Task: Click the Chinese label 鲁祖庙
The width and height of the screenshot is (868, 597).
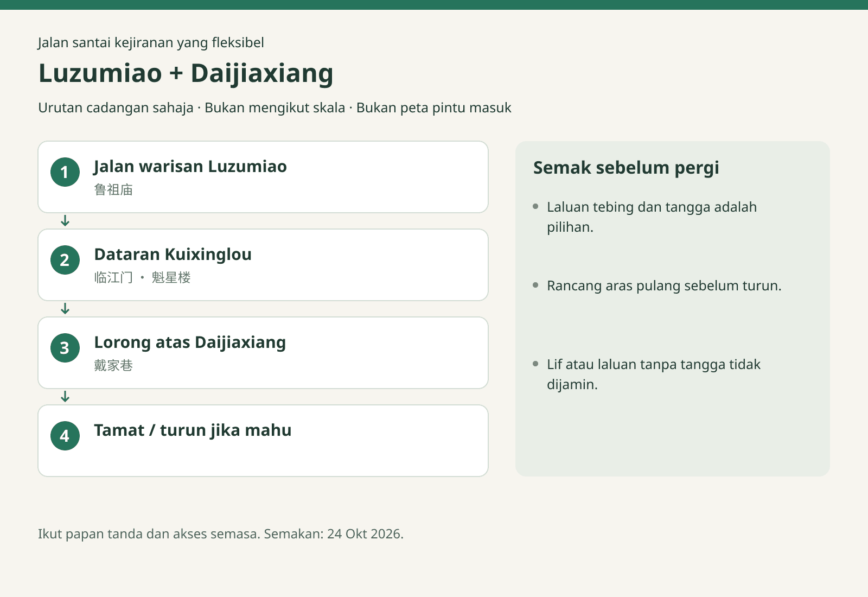Action: click(113, 189)
